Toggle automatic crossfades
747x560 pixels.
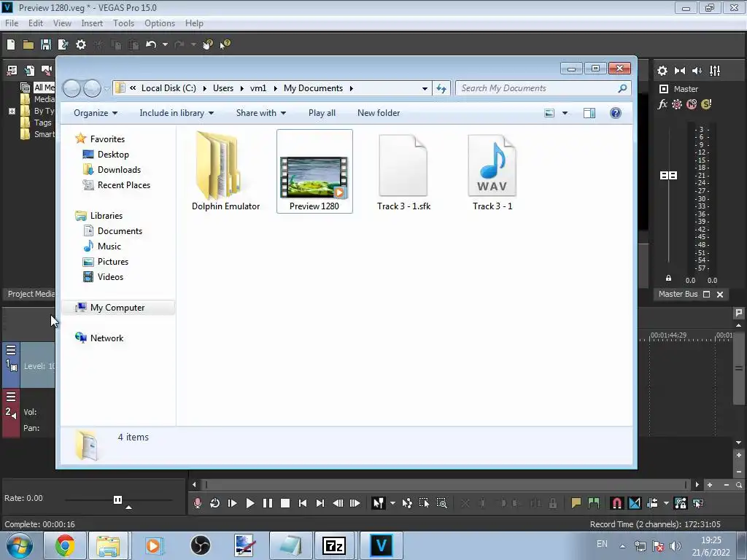tap(635, 503)
